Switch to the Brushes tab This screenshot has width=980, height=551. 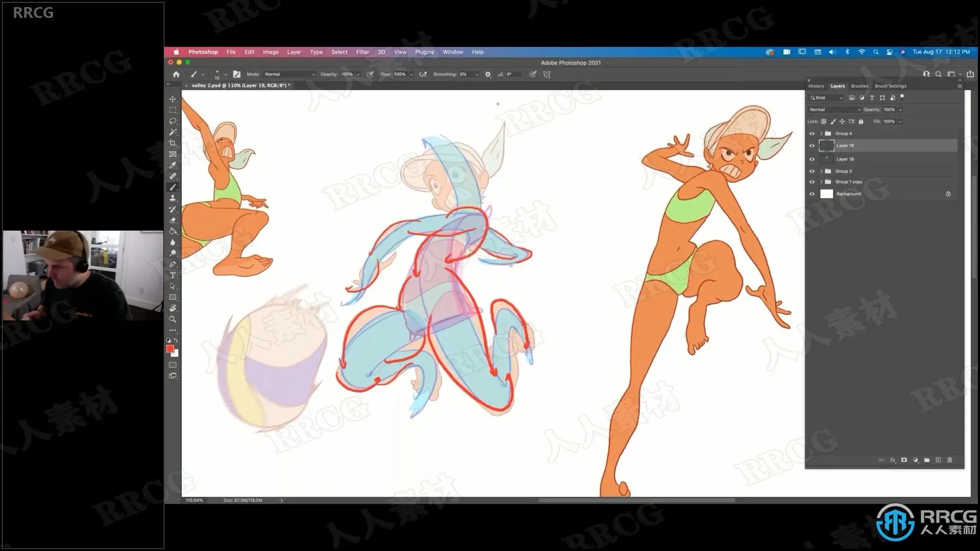(x=860, y=86)
